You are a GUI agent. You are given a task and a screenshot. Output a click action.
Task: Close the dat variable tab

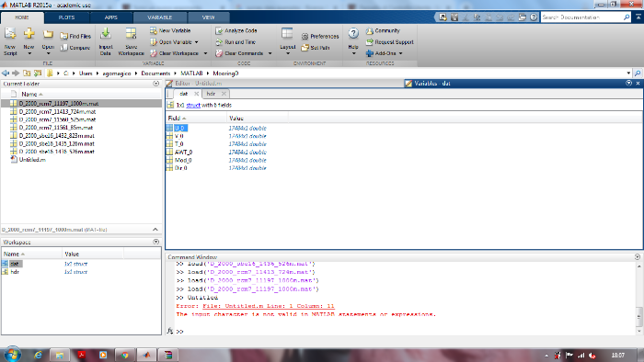[x=196, y=94]
